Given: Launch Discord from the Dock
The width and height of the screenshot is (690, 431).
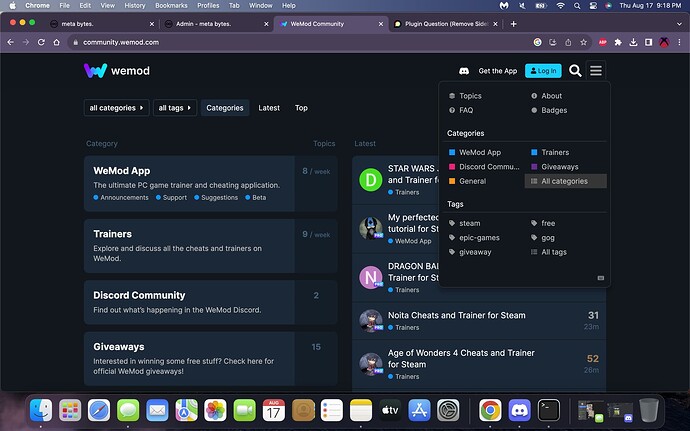Looking at the screenshot, I should pyautogui.click(x=519, y=410).
